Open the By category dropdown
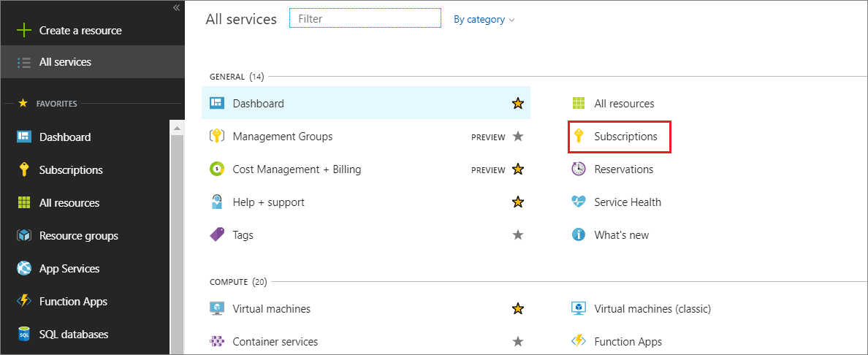This screenshot has width=868, height=355. [484, 20]
